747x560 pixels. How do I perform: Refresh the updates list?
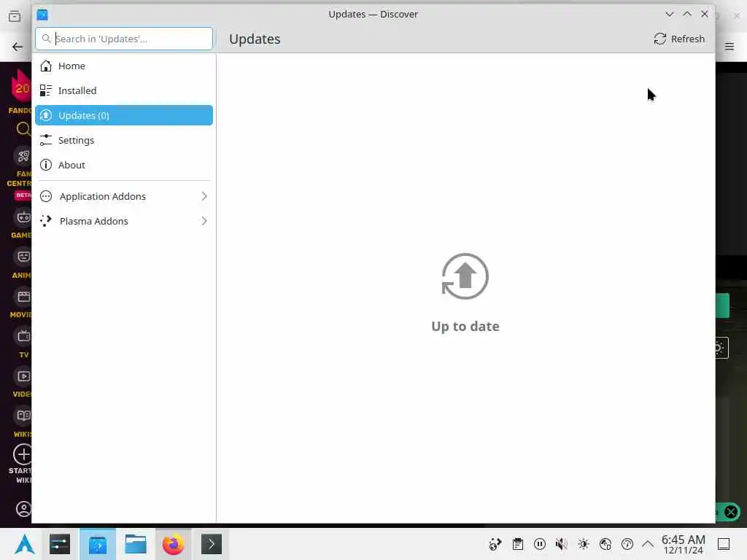pyautogui.click(x=679, y=39)
